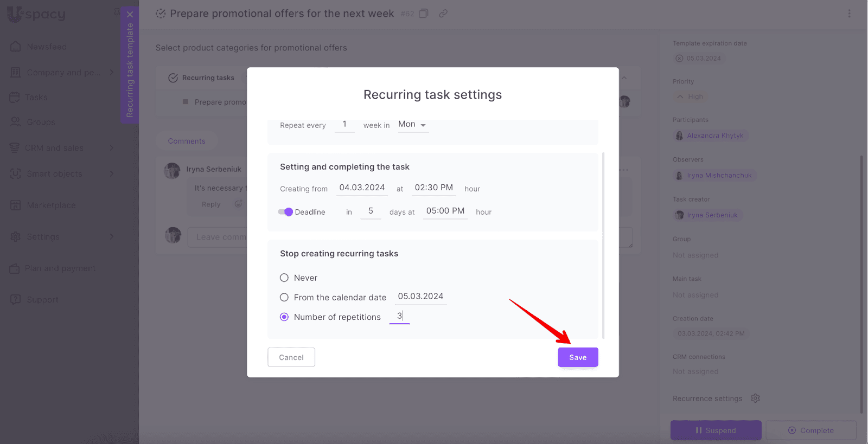
Task: Click the Plan and payment icon
Action: 15,268
